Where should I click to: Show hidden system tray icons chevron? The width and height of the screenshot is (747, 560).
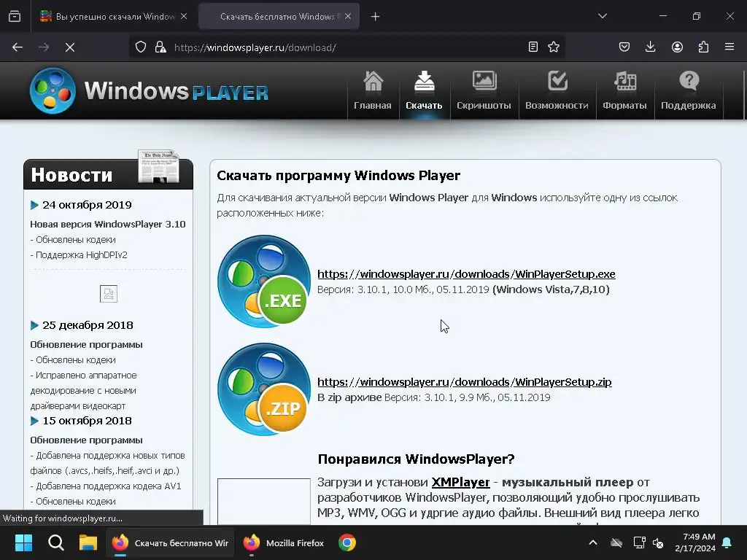tap(593, 542)
